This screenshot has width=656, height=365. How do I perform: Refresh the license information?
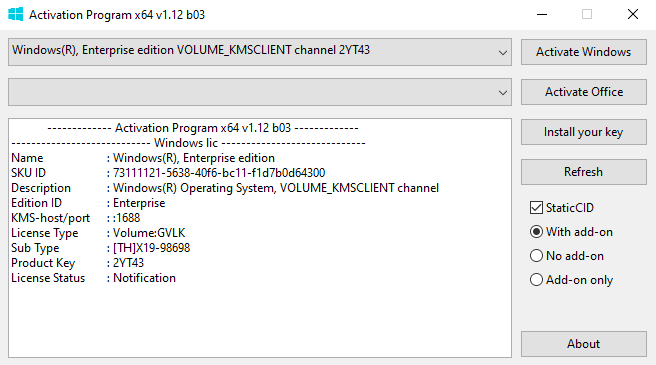click(584, 172)
